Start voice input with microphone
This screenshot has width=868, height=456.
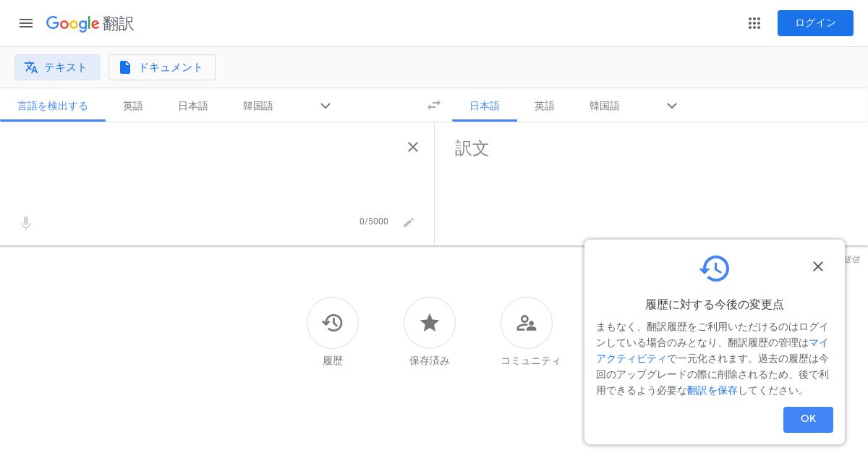point(26,223)
